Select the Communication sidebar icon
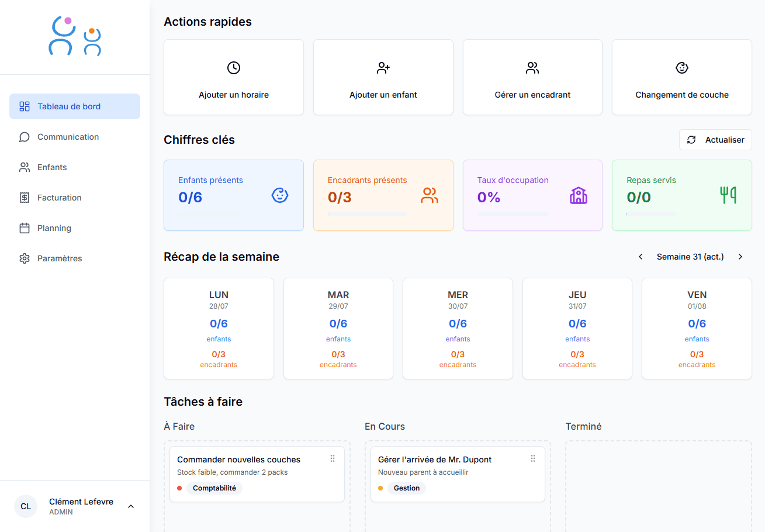 [24, 136]
